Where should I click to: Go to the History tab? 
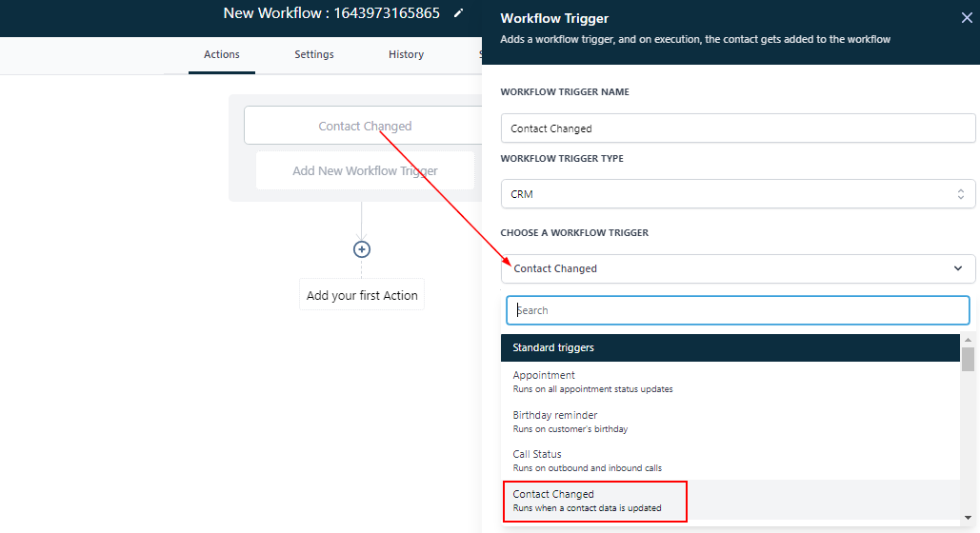[406, 54]
